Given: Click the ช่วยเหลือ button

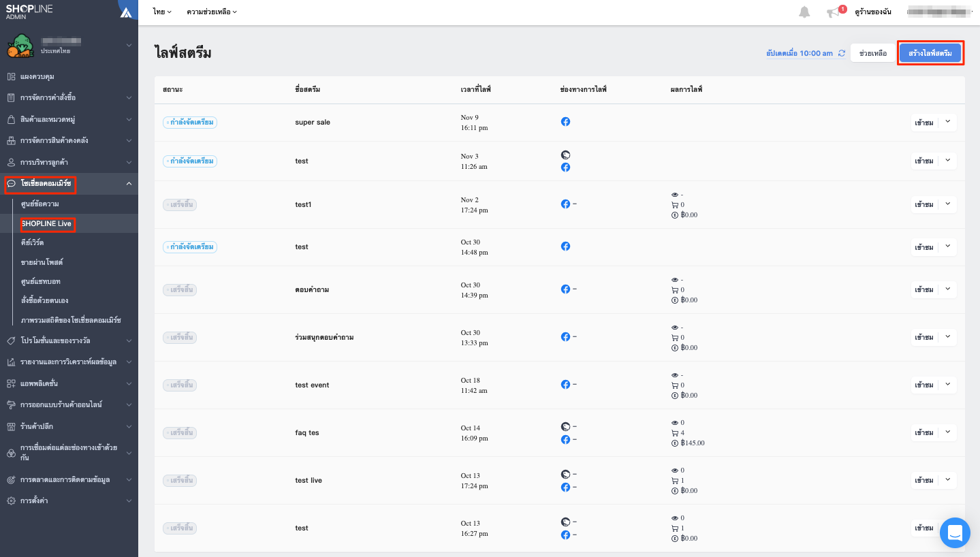Looking at the screenshot, I should pos(873,53).
